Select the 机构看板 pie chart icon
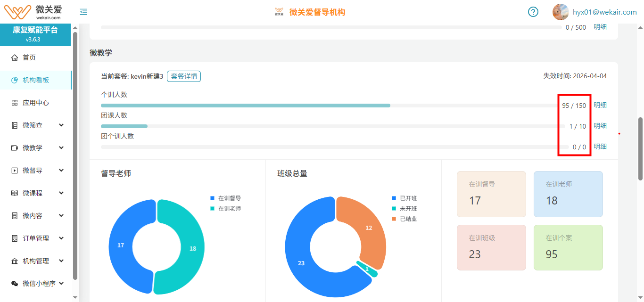 pyautogui.click(x=15, y=80)
